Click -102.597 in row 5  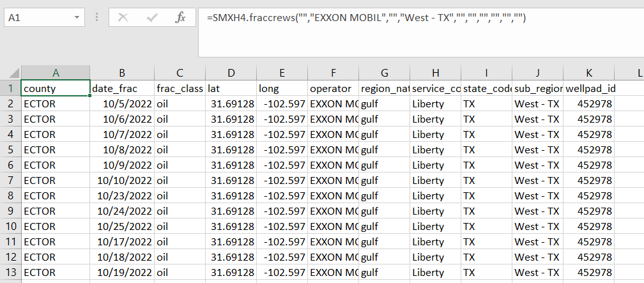282,149
